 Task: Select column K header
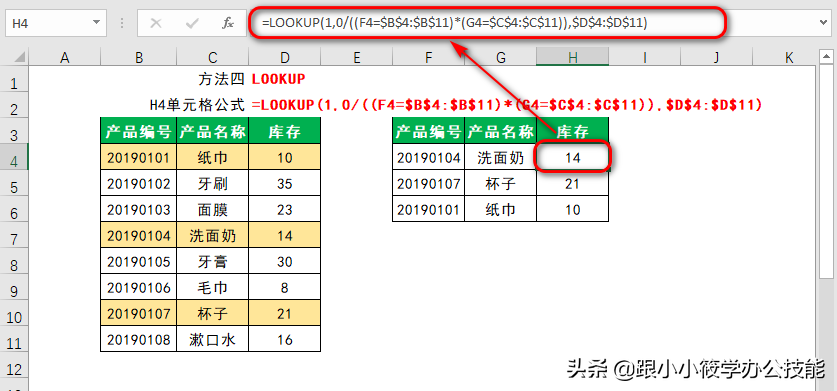tap(788, 57)
